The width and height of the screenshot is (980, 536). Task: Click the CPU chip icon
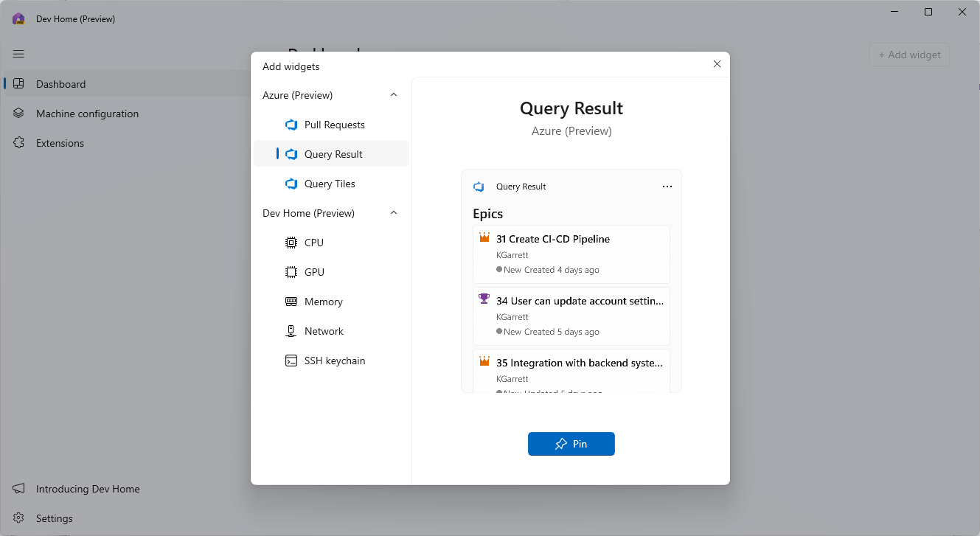click(291, 243)
